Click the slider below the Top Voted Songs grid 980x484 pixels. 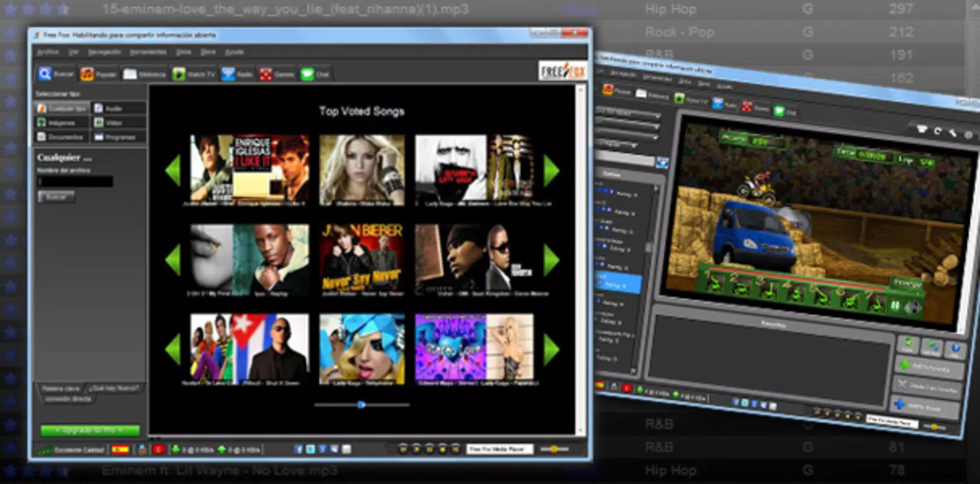click(362, 404)
